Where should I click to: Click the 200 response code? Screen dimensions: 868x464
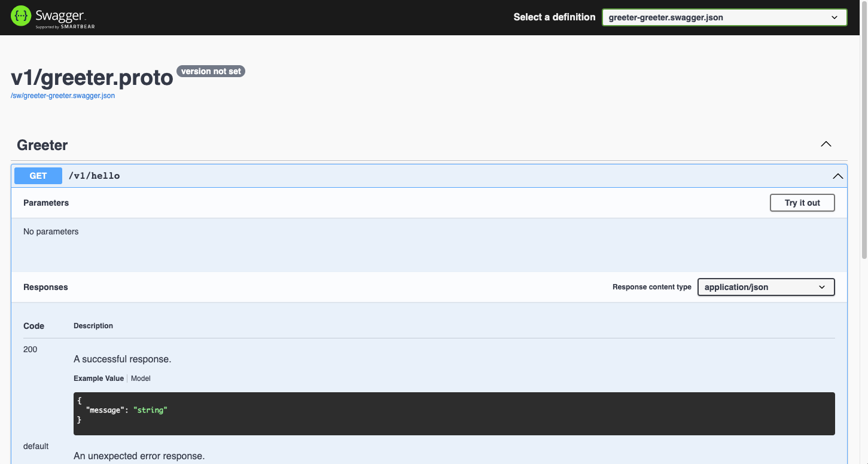(x=31, y=349)
